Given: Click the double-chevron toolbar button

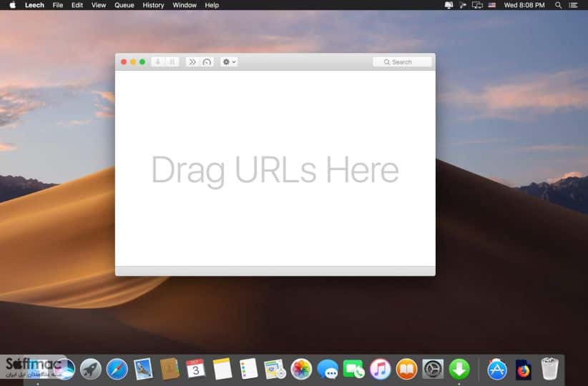Looking at the screenshot, I should coord(192,62).
